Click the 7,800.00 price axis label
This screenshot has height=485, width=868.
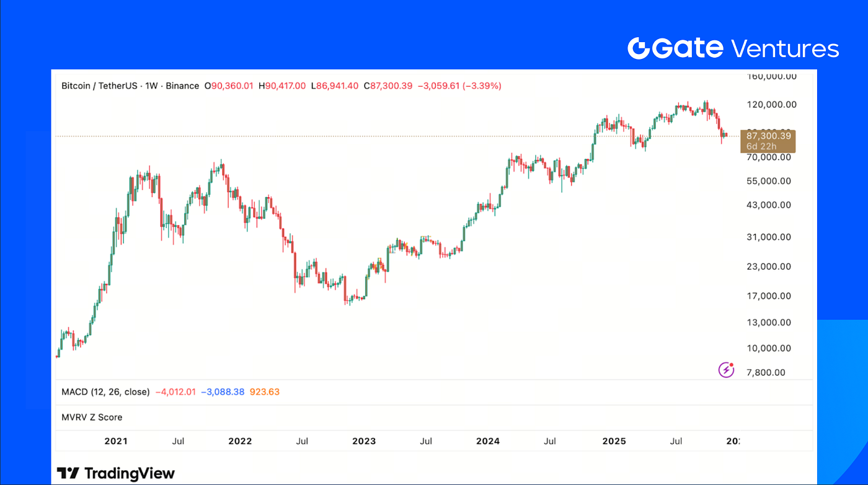(767, 372)
